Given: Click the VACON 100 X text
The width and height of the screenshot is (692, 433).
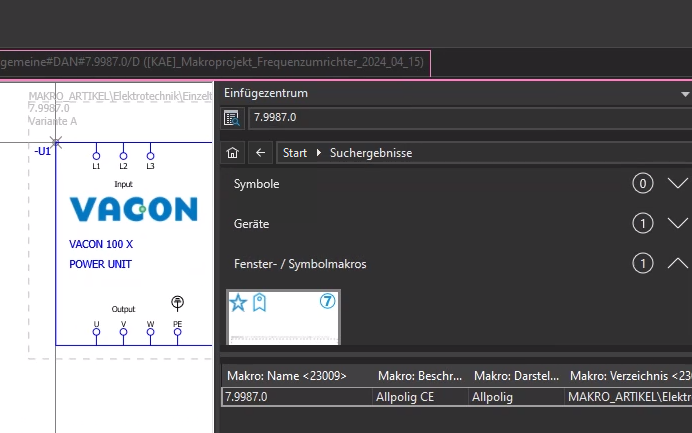Looking at the screenshot, I should tap(101, 244).
